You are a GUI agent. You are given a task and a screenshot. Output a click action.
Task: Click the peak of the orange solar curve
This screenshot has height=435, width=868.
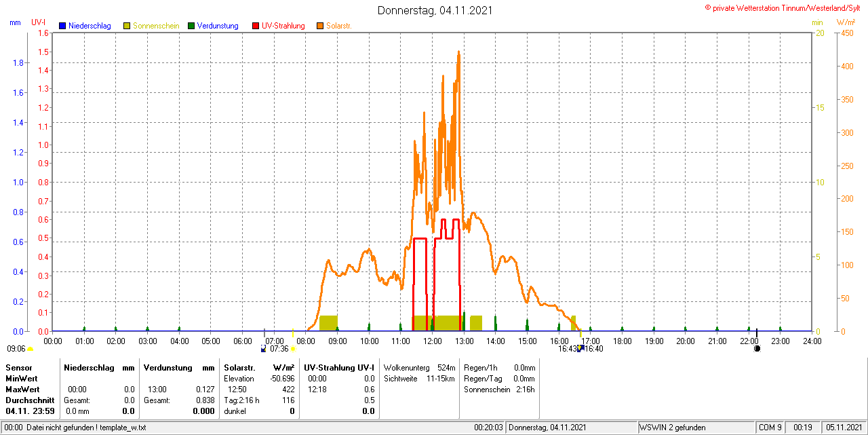click(x=459, y=52)
